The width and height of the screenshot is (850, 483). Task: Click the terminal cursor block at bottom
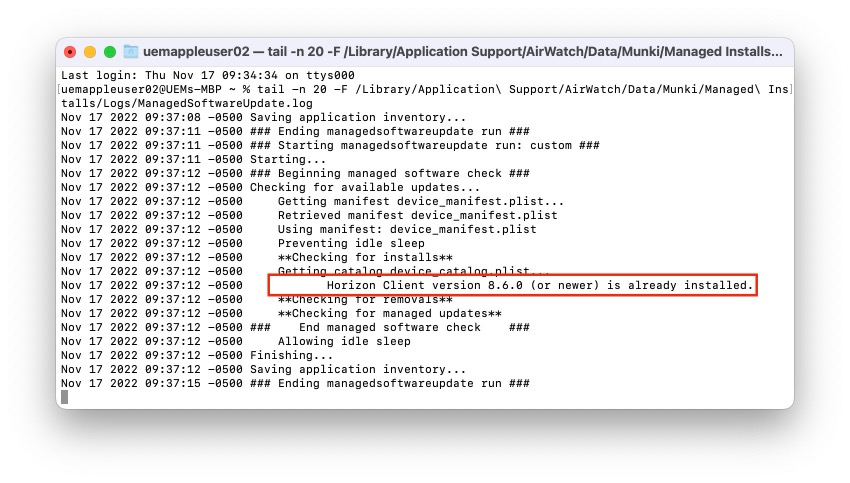[65, 397]
